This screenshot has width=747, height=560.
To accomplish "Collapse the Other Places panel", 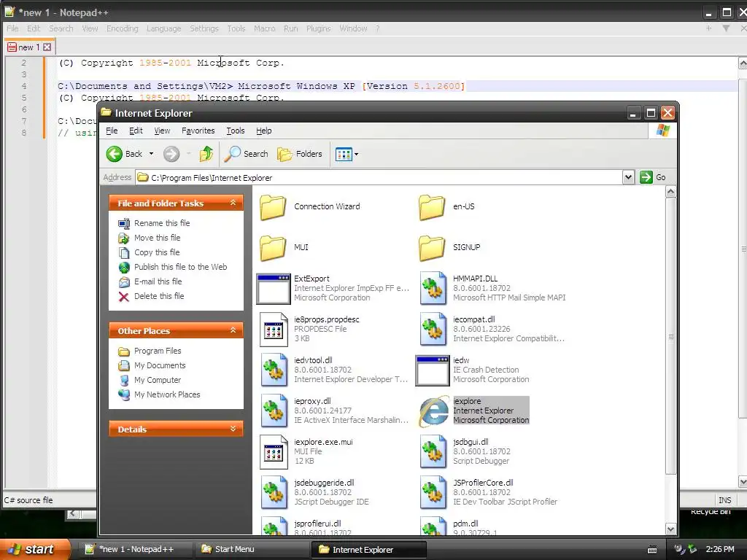I will click(x=233, y=330).
